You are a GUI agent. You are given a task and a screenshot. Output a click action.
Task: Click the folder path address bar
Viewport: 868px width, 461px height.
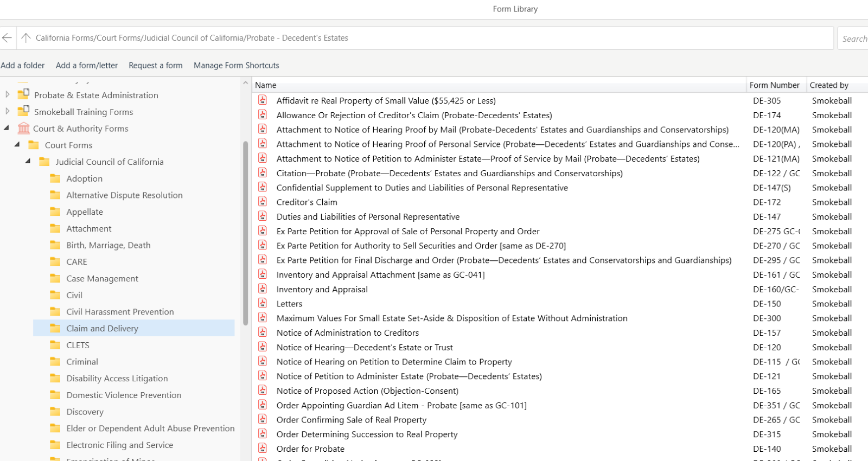(x=425, y=38)
